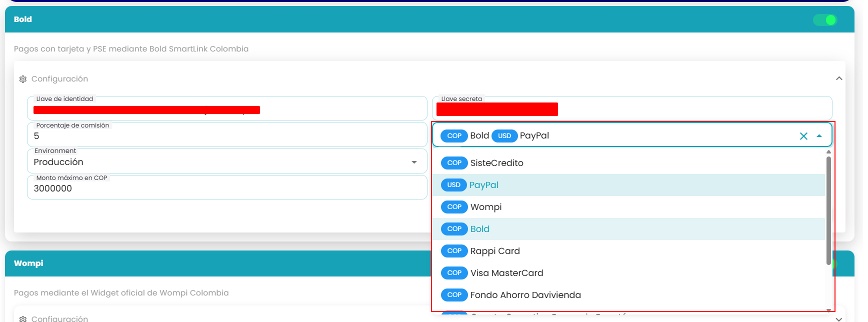Click the dropdown list scrollbar

coord(828,210)
